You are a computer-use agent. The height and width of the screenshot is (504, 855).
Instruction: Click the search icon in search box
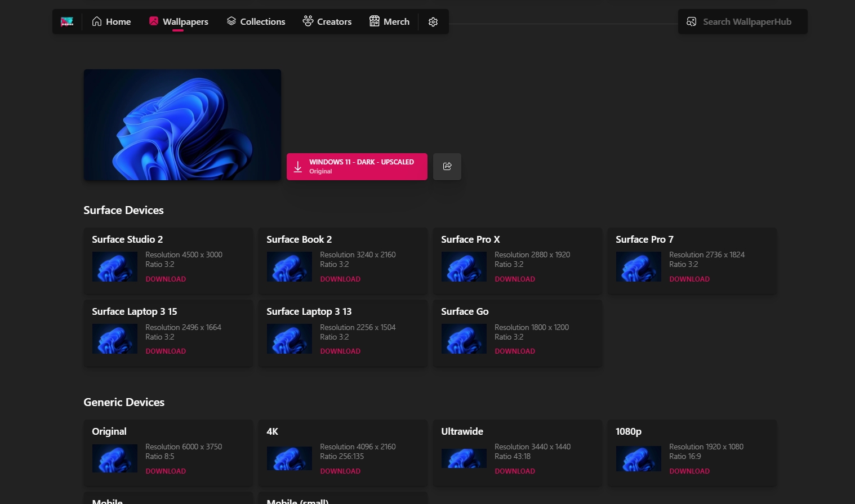pyautogui.click(x=691, y=21)
